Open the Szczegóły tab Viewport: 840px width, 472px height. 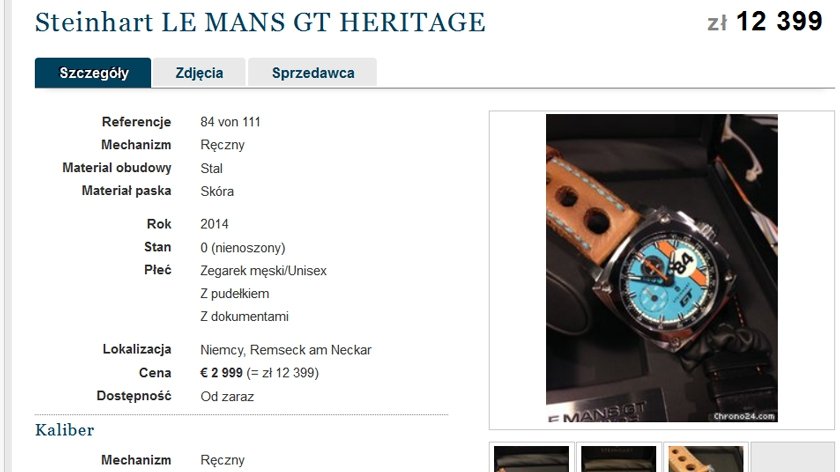(x=93, y=73)
